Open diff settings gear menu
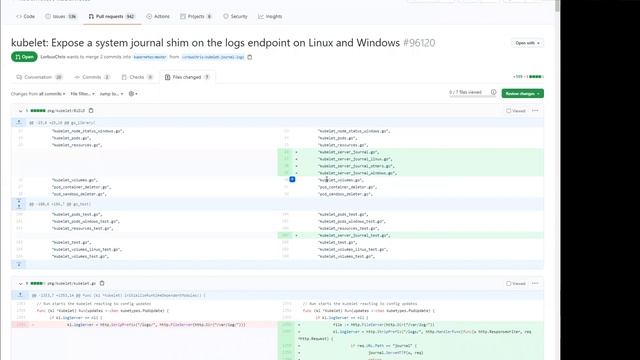640x360 pixels. coord(133,94)
